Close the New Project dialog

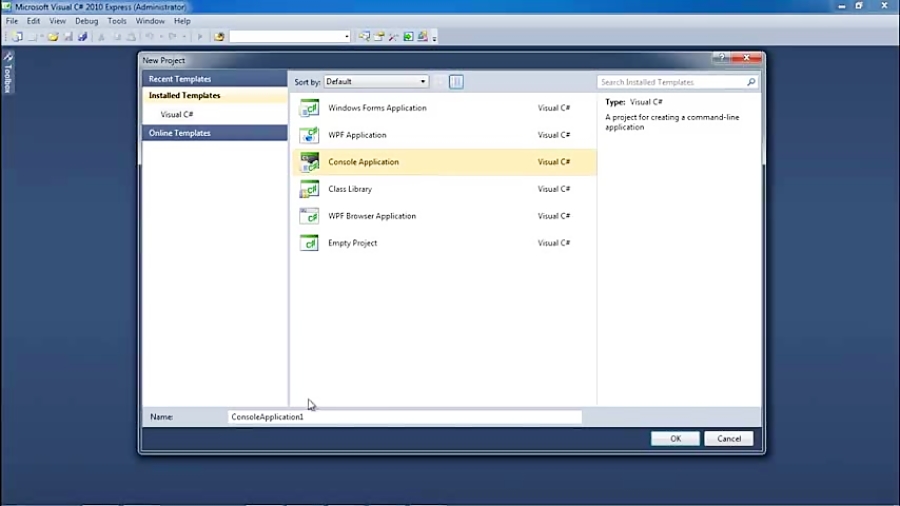[746, 57]
